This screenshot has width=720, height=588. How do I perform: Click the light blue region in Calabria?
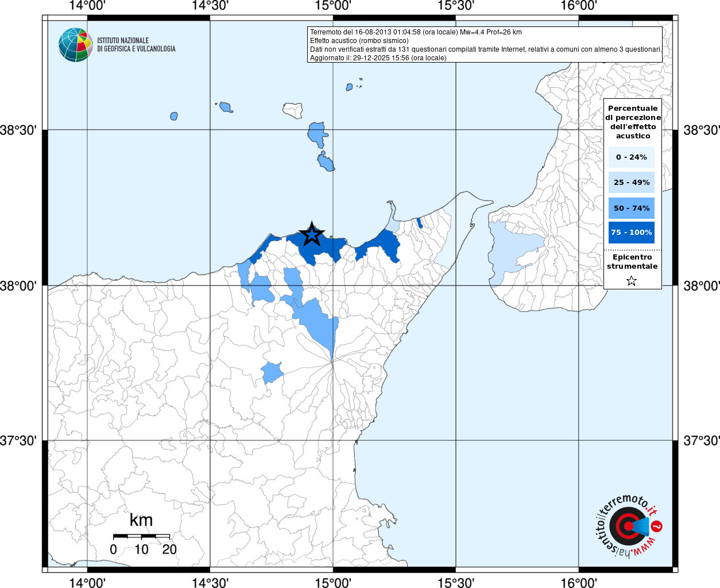[x=513, y=248]
